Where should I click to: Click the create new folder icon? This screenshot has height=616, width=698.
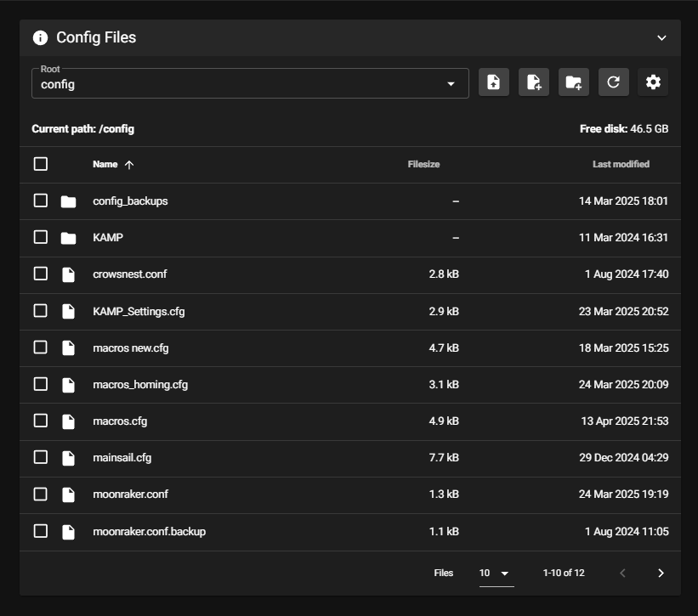[573, 82]
